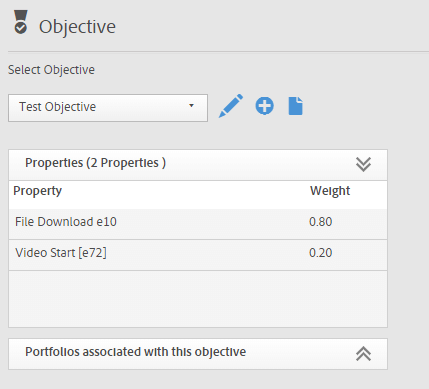Click the blue plus add objective icon
429x389 pixels.
(265, 106)
